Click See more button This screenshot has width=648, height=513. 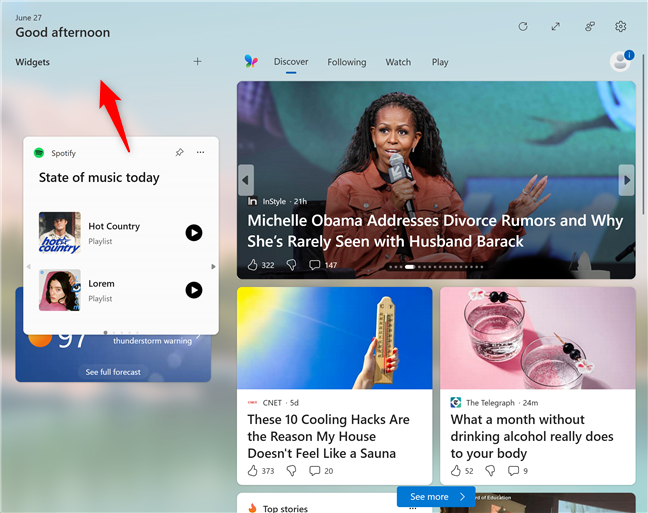(436, 496)
